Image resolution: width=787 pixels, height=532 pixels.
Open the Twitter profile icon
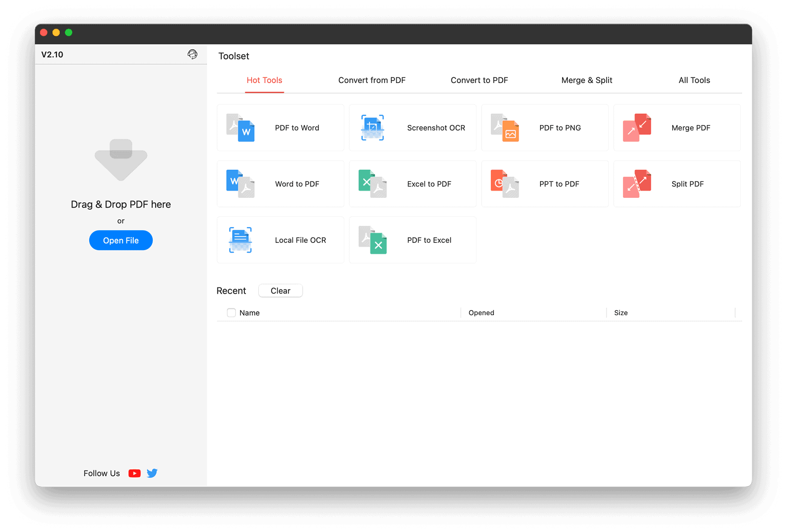[x=152, y=473]
